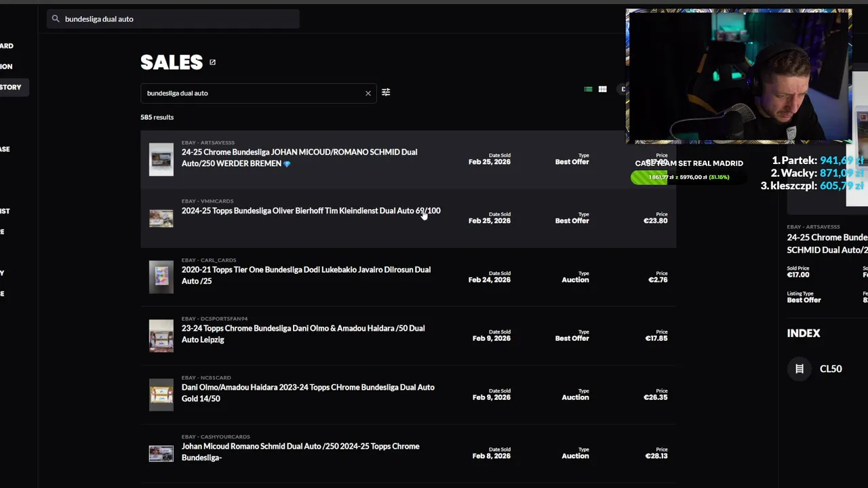This screenshot has width=868, height=488.
Task: Click the €23.80 price of Bierhoff listing
Action: [x=655, y=221]
